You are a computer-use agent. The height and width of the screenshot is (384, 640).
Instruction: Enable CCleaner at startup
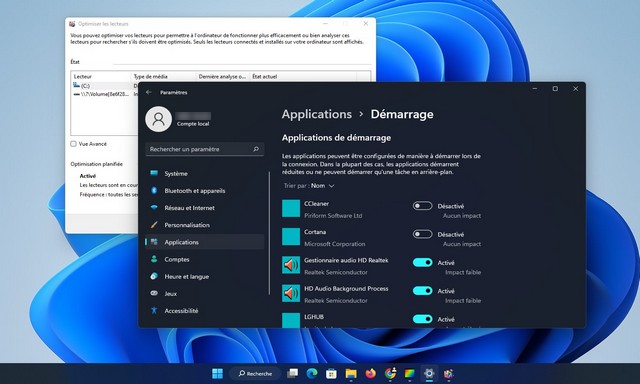click(x=422, y=206)
